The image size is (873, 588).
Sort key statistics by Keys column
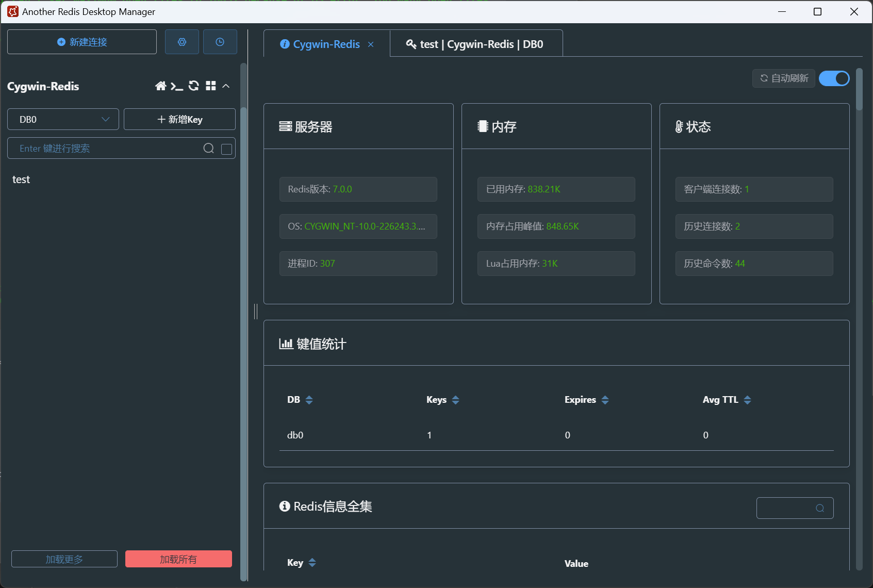(455, 400)
